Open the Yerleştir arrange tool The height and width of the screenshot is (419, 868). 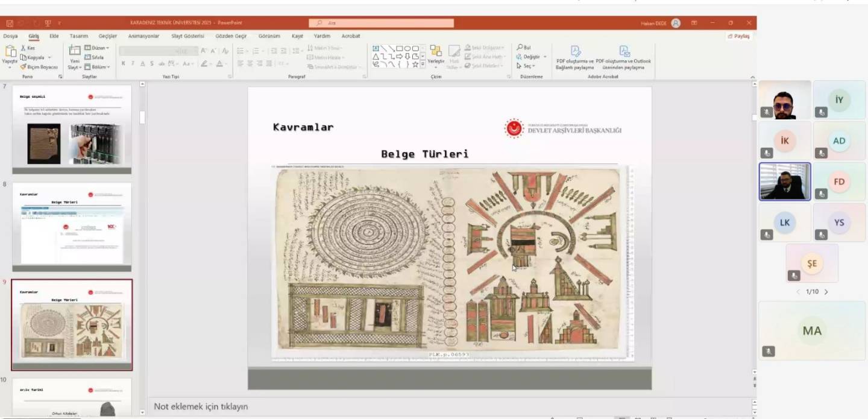click(435, 53)
